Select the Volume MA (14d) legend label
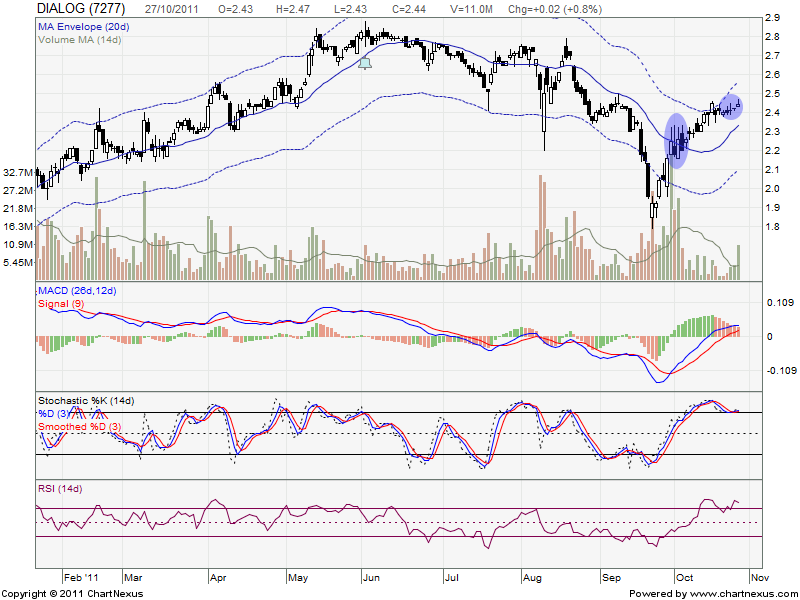 coord(79,39)
